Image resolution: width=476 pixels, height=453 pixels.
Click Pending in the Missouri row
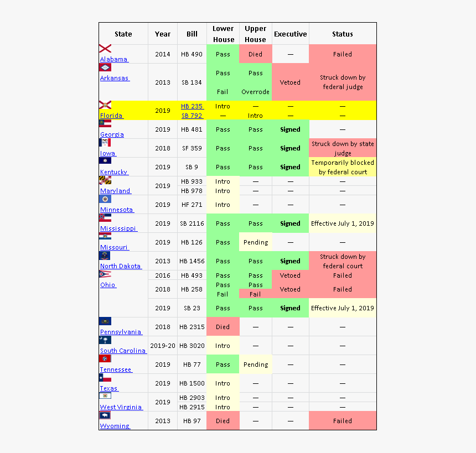coord(256,242)
